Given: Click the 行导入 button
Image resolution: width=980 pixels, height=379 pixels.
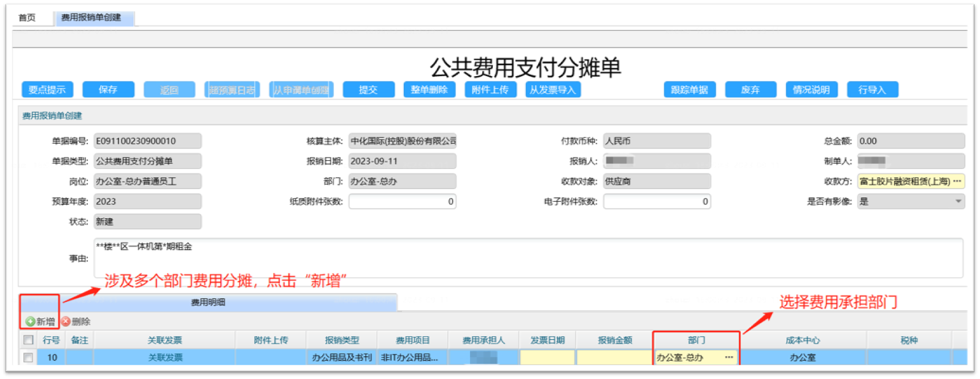Looking at the screenshot, I should click(x=873, y=90).
